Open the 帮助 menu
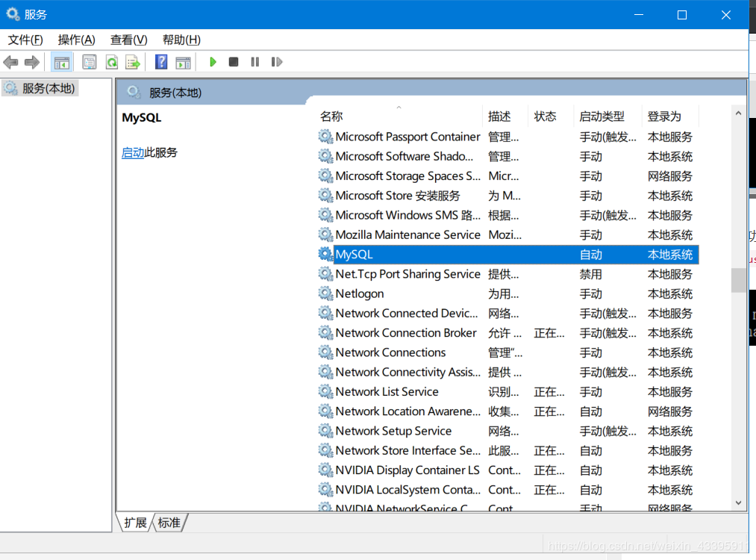 point(180,40)
